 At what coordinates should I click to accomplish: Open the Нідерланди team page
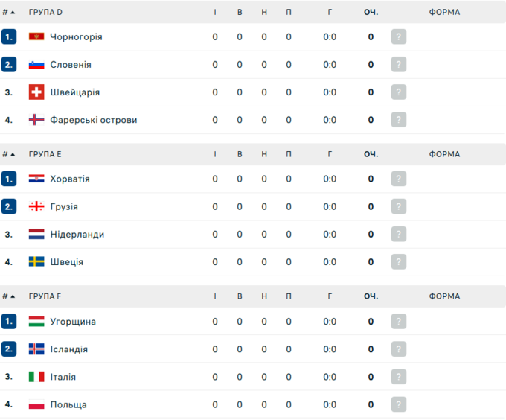[77, 235]
